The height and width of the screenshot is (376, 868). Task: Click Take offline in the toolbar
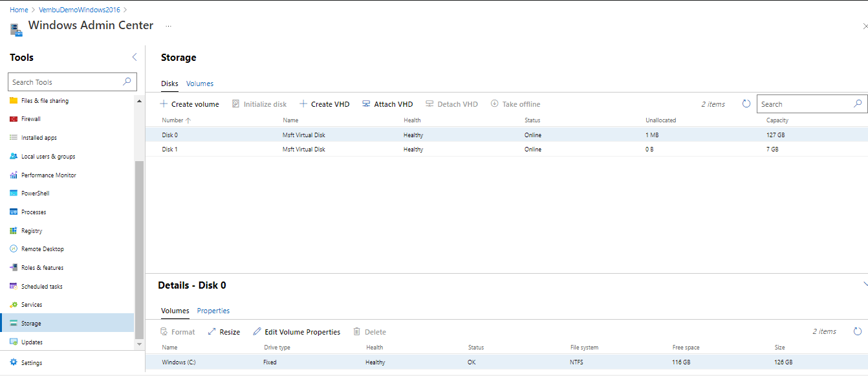(x=515, y=104)
